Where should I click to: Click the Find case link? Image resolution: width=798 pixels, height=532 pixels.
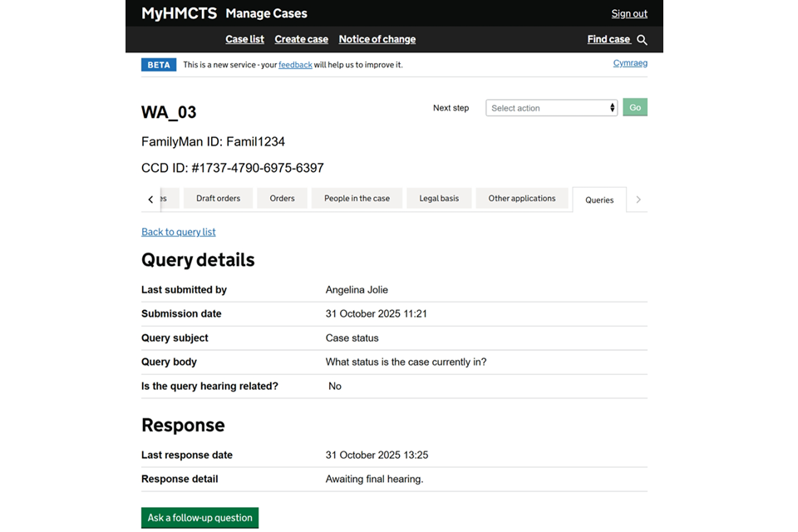[x=608, y=39]
